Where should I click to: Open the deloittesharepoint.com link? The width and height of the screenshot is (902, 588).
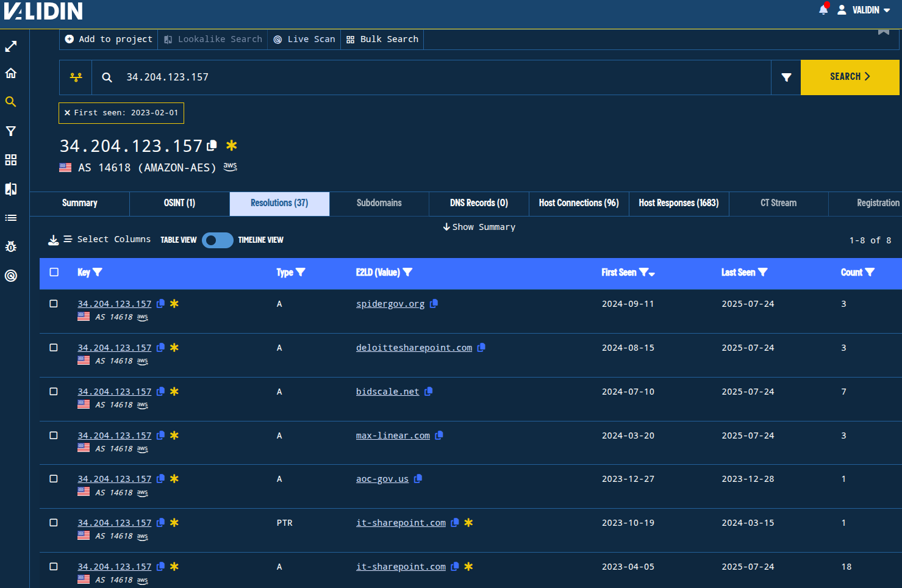tap(414, 348)
